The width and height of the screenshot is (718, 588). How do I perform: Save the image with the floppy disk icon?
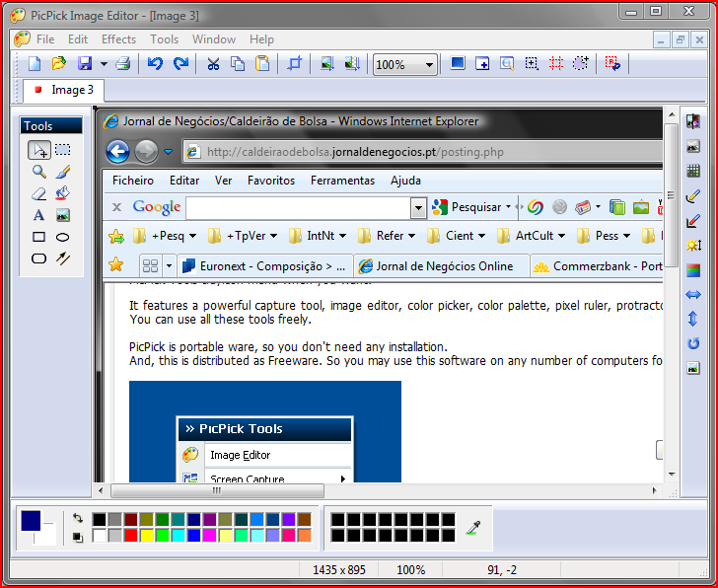pos(85,63)
